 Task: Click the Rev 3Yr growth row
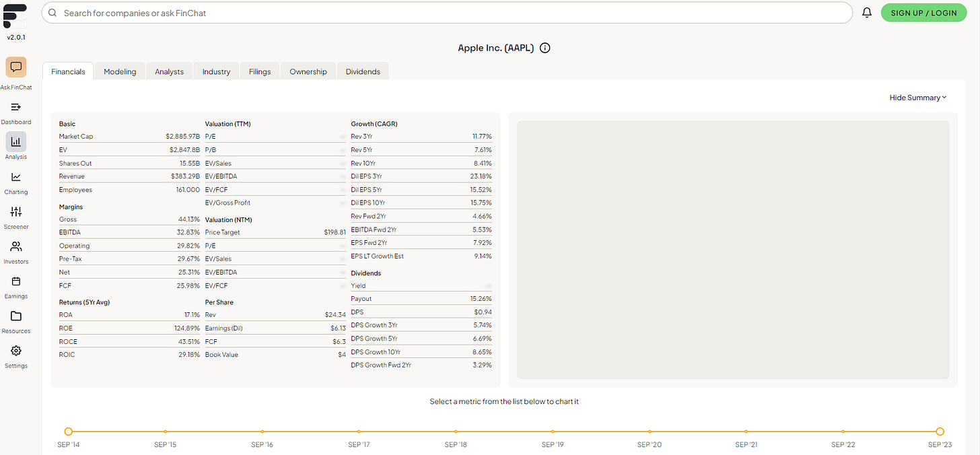pyautogui.click(x=421, y=137)
